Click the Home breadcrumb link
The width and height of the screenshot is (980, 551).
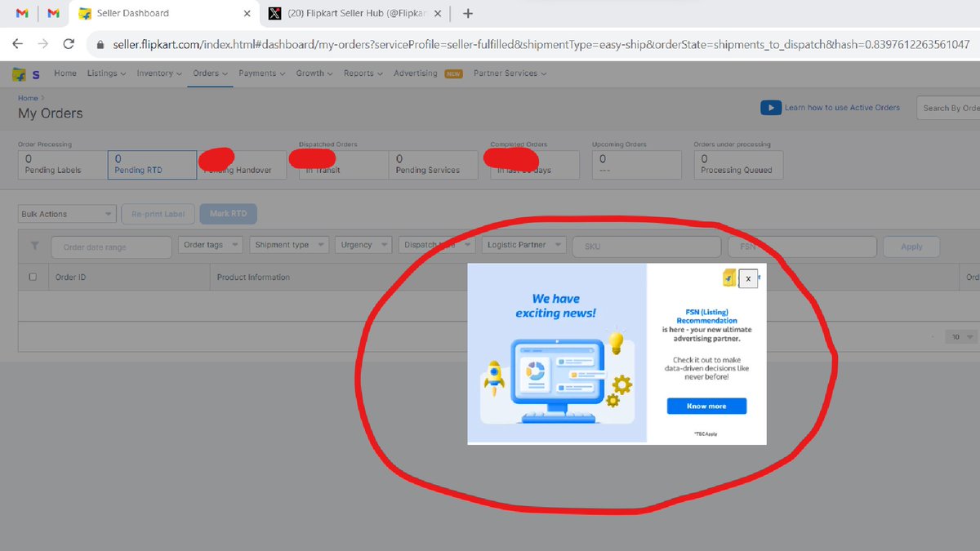[x=28, y=98]
